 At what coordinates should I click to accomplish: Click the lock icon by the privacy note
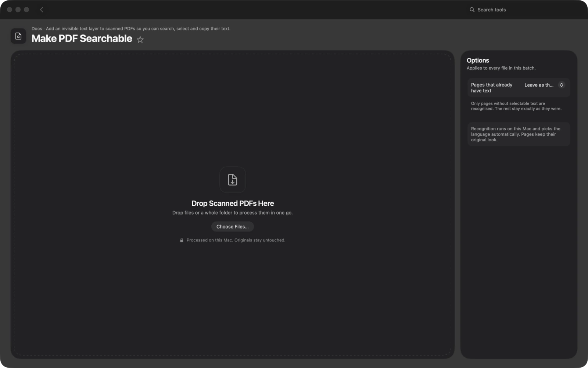(182, 240)
